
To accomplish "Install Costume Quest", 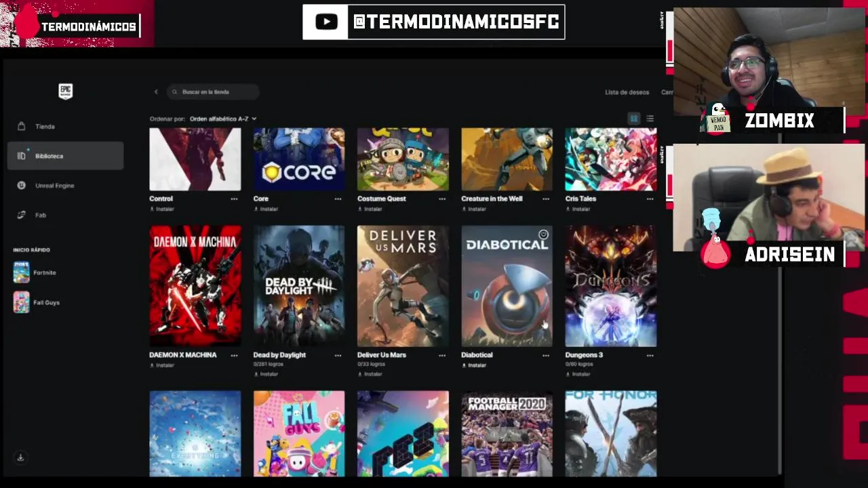I will [x=370, y=209].
